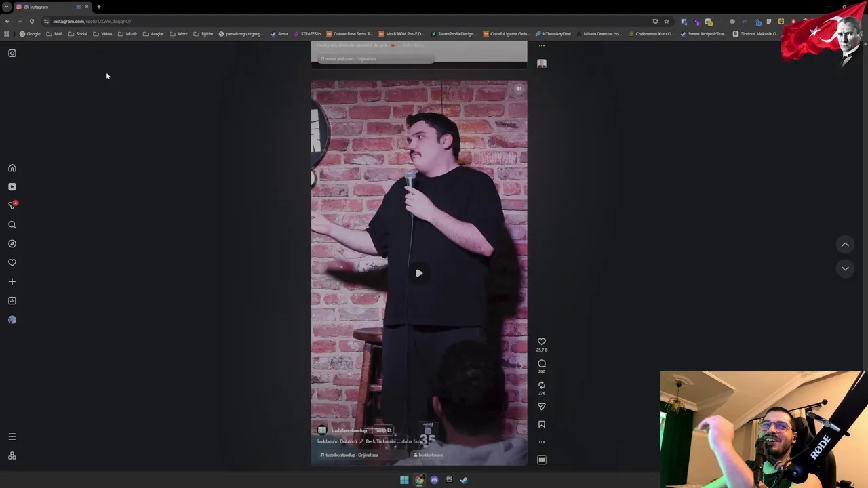The height and width of the screenshot is (488, 868).
Task: Share reel via paper plane icon
Action: (x=541, y=407)
